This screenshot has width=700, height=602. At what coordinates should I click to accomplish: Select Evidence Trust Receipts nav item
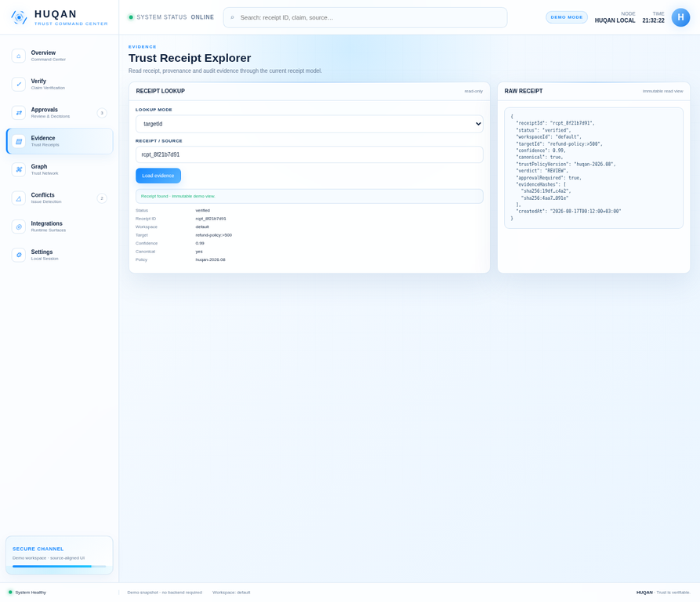point(60,141)
